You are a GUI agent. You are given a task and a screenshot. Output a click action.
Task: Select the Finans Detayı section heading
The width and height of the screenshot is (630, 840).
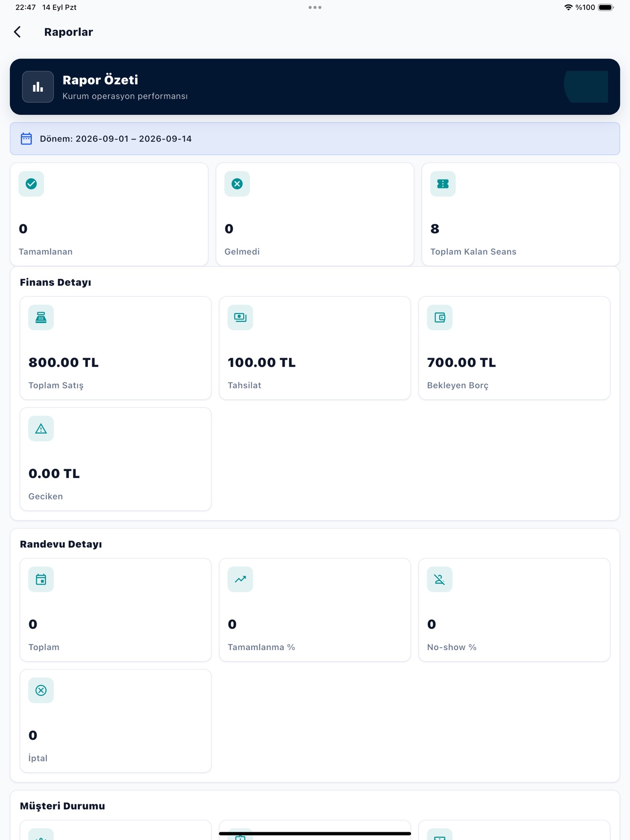[56, 282]
